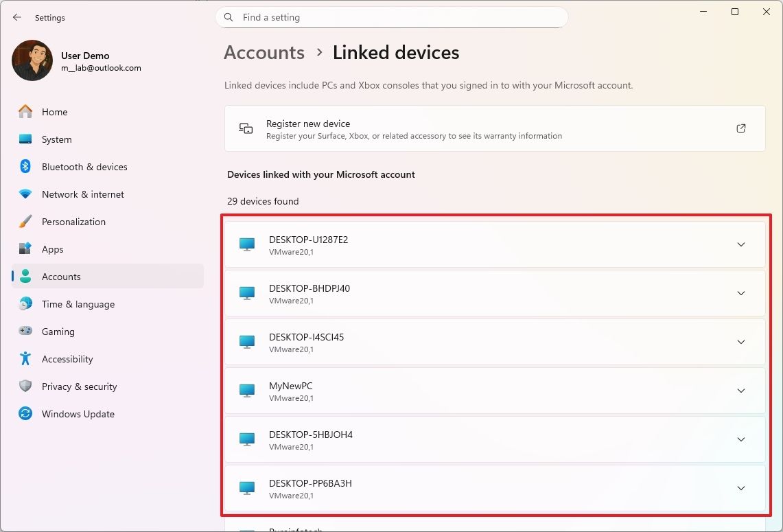Screen dimensions: 783x532
Task: Expand the DESKTOP-BHDPJ40 device entry
Action: click(740, 293)
